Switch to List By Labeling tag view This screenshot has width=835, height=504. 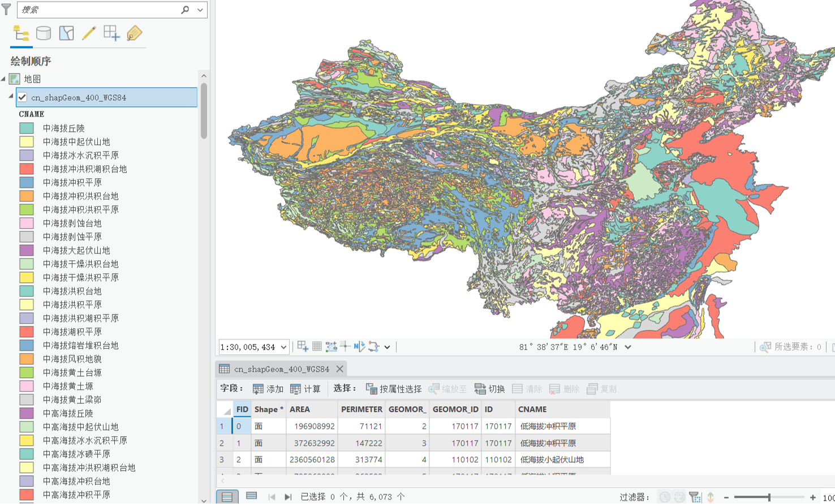click(x=134, y=33)
